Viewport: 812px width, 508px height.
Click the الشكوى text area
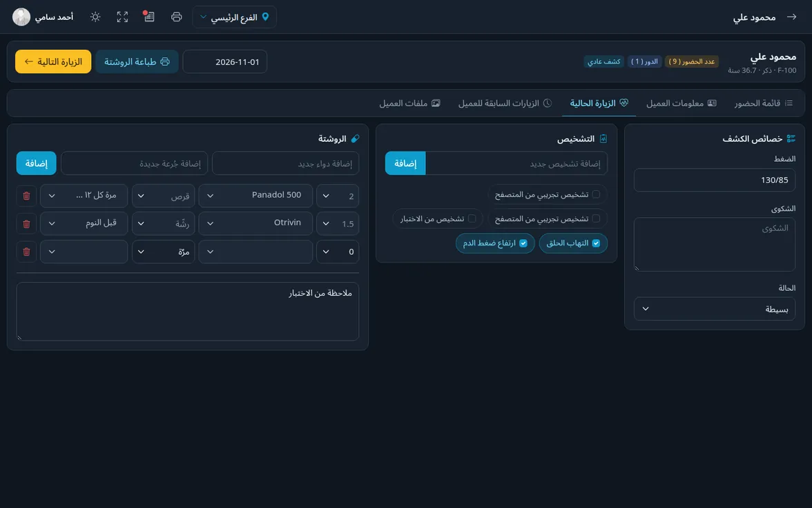[x=715, y=244]
